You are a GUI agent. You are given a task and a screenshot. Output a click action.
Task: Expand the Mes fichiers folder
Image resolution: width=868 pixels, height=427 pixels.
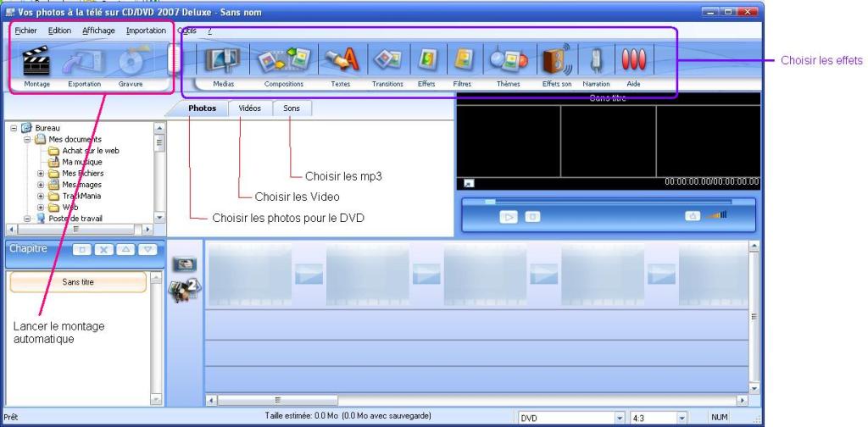[41, 173]
